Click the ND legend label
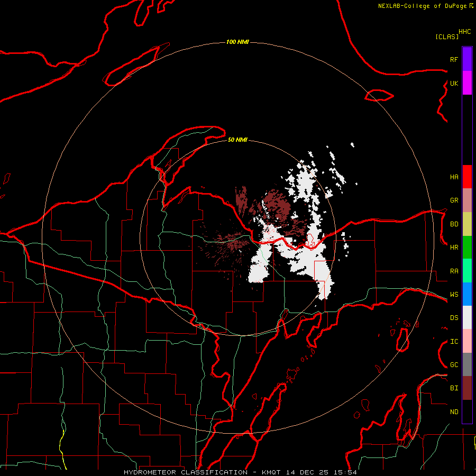Viewport: 476px width, 476px height. click(x=454, y=412)
